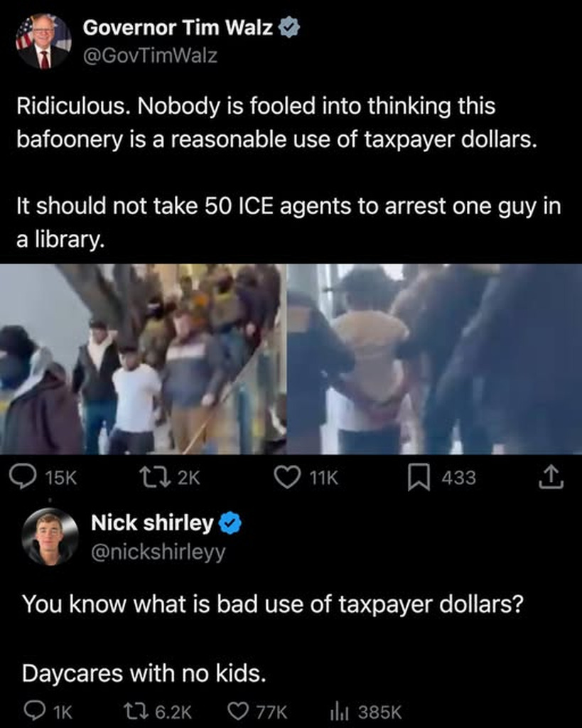
Task: Visit the @nickshirleyy handle link
Action: tap(158, 552)
